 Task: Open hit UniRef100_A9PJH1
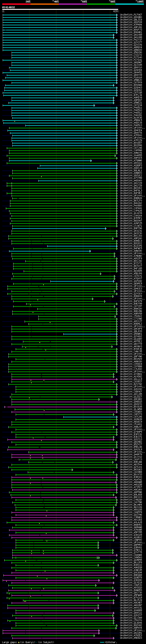tap(131, 27)
